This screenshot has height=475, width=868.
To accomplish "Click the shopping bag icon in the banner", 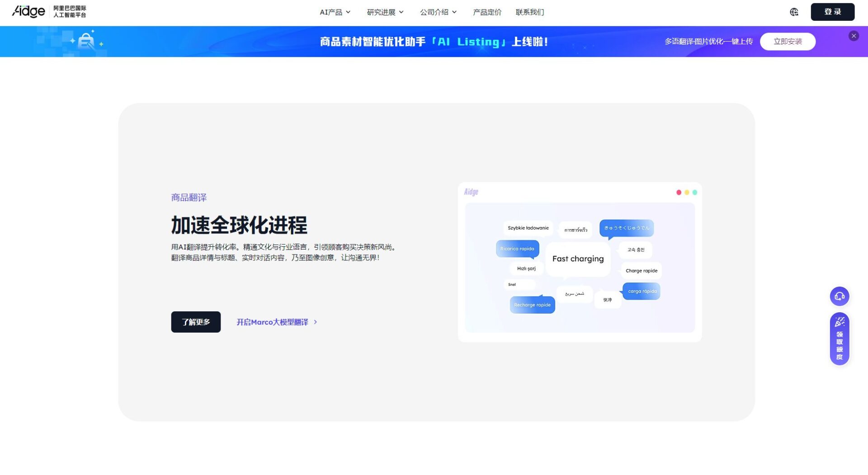I will [86, 41].
